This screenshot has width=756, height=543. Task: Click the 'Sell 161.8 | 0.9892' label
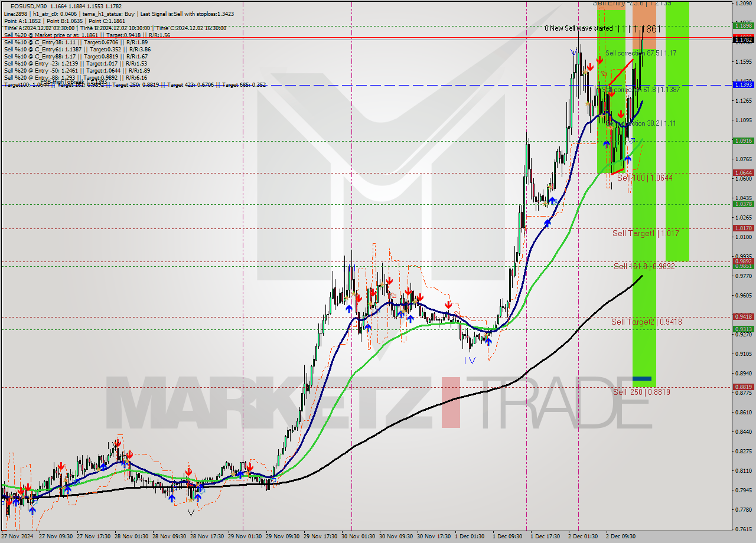pyautogui.click(x=644, y=266)
